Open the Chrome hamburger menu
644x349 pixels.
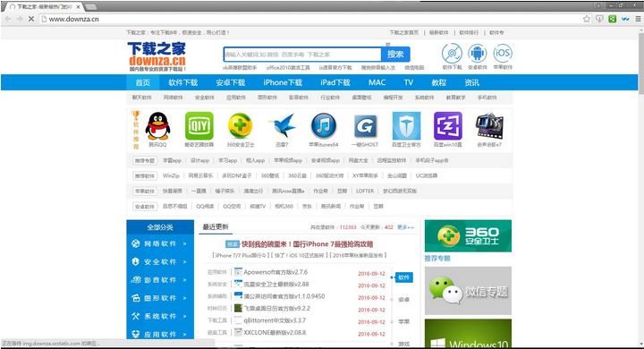[639, 19]
